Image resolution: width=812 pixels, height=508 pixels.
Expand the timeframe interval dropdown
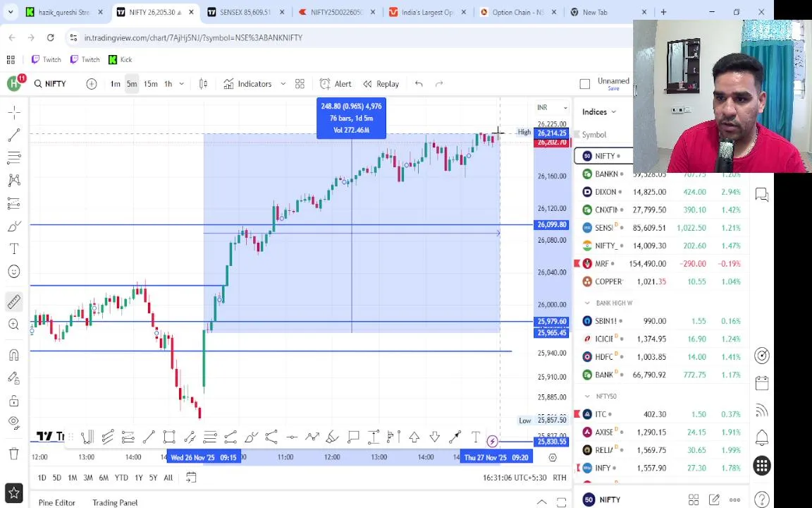tap(181, 84)
